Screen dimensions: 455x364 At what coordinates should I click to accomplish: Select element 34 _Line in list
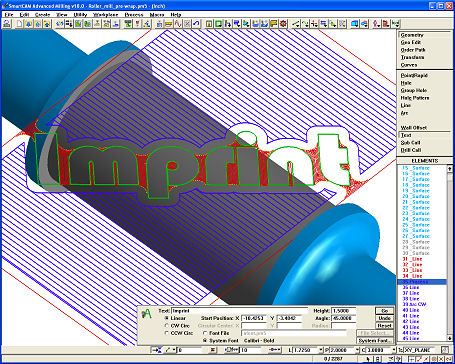coord(412,276)
